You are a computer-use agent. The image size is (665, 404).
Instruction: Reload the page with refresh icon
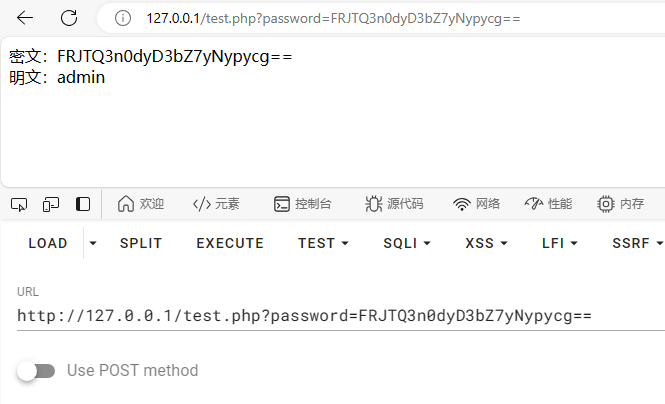69,18
